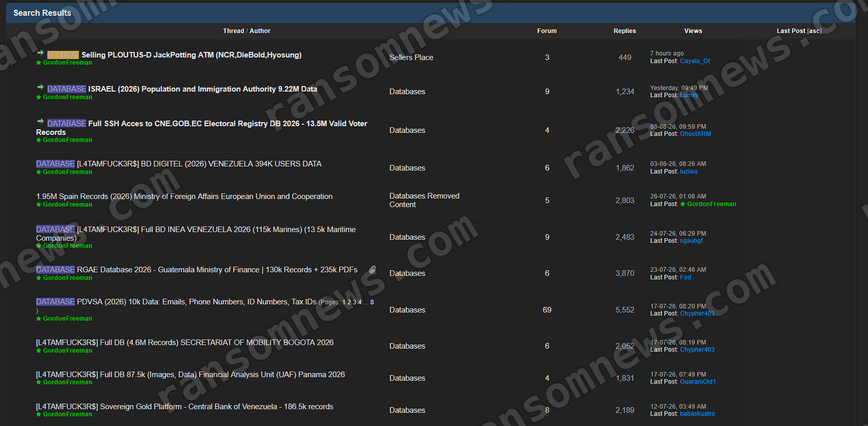Open the 1.95M Spain Records (2026) thread

coord(184,196)
